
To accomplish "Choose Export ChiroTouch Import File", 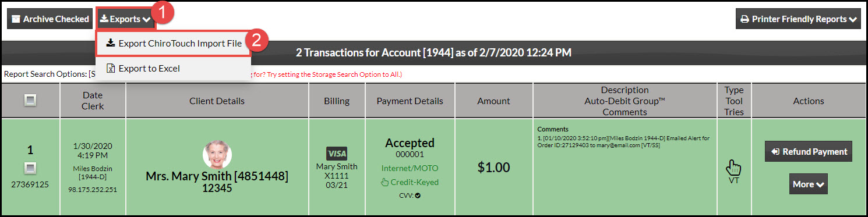I will pos(174,43).
